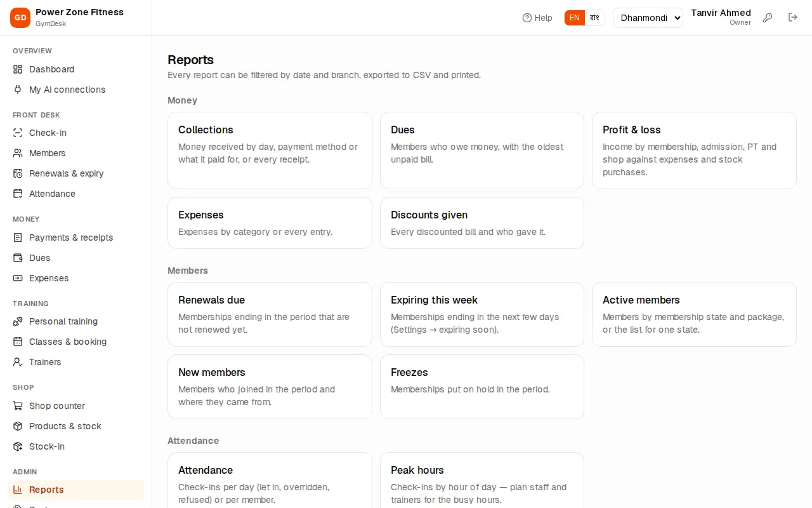Open the Active members report
Image resolution: width=812 pixels, height=508 pixels.
coord(694,314)
